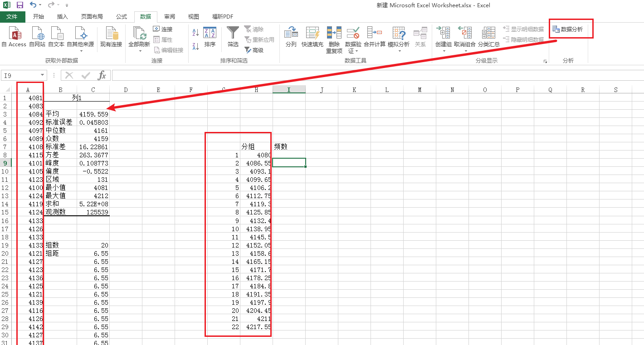Open the File (文件) tab
This screenshot has width=644, height=345.
(12, 17)
